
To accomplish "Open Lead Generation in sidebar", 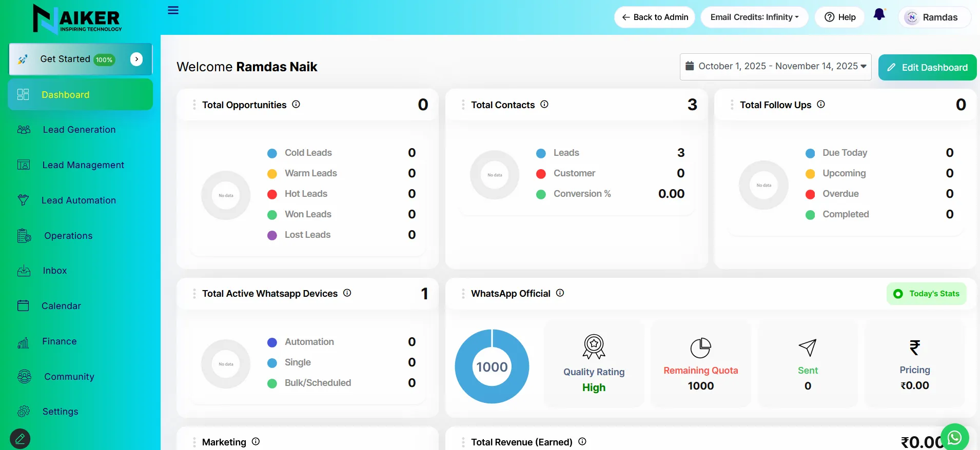I will pyautogui.click(x=79, y=130).
